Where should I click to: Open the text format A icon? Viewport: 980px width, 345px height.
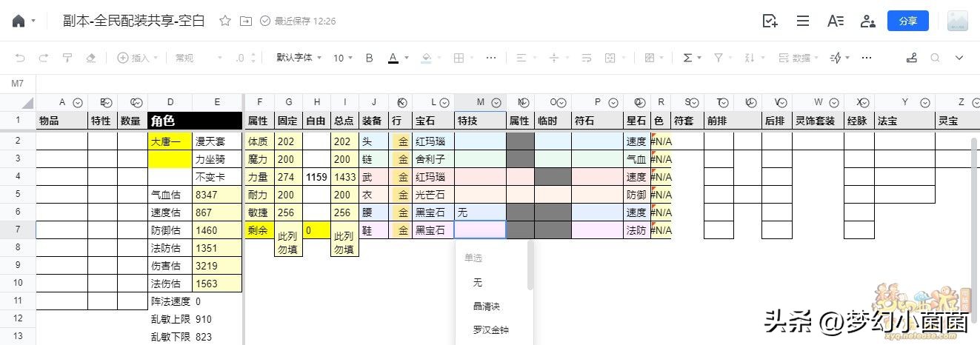click(836, 21)
